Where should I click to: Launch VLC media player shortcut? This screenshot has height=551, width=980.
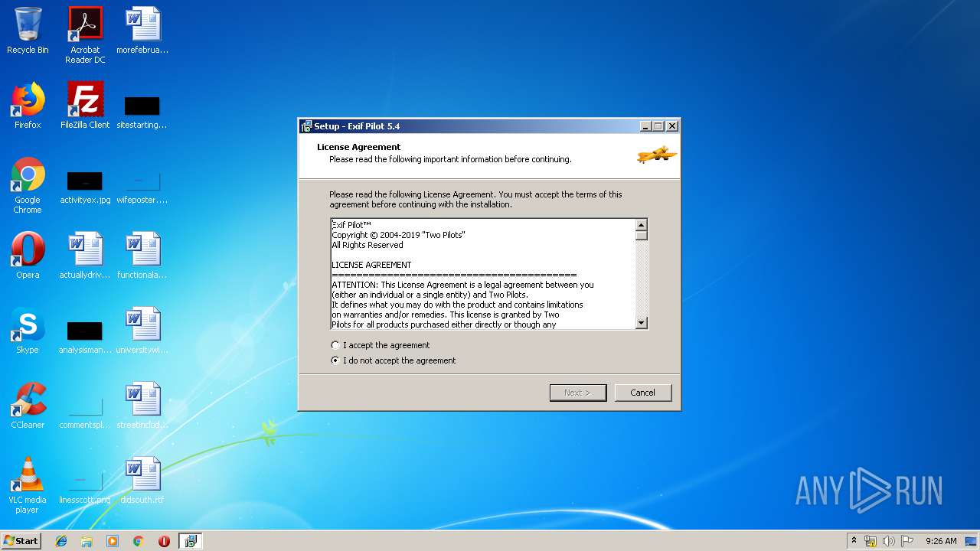[28, 485]
